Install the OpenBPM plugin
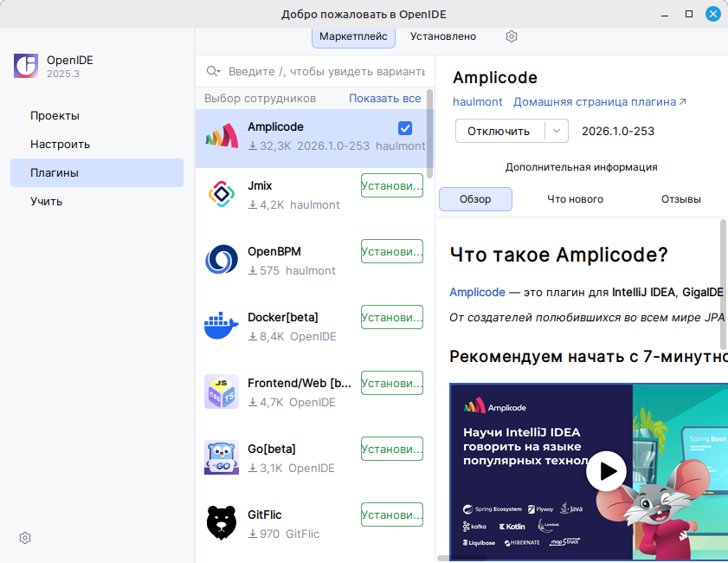Image resolution: width=728 pixels, height=563 pixels. [392, 251]
